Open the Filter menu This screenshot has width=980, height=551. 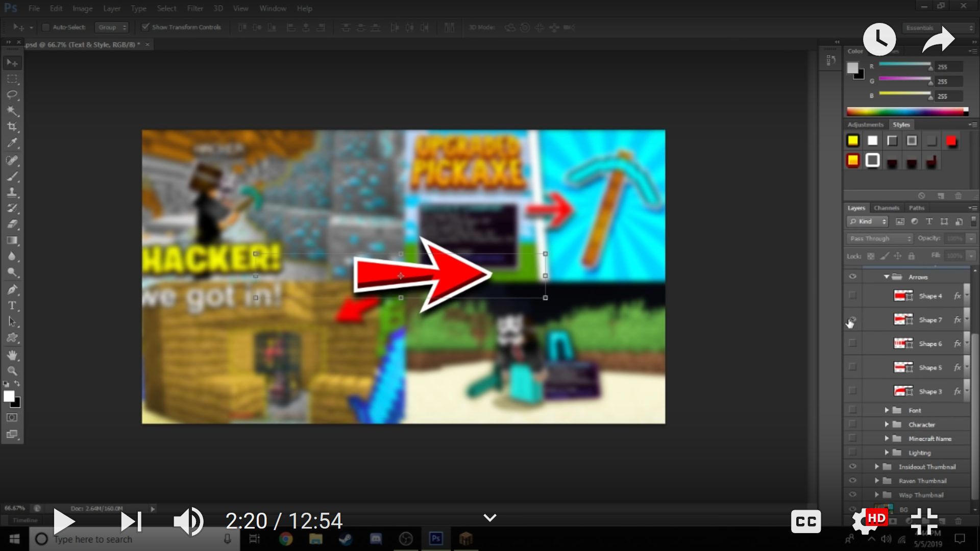pyautogui.click(x=195, y=8)
